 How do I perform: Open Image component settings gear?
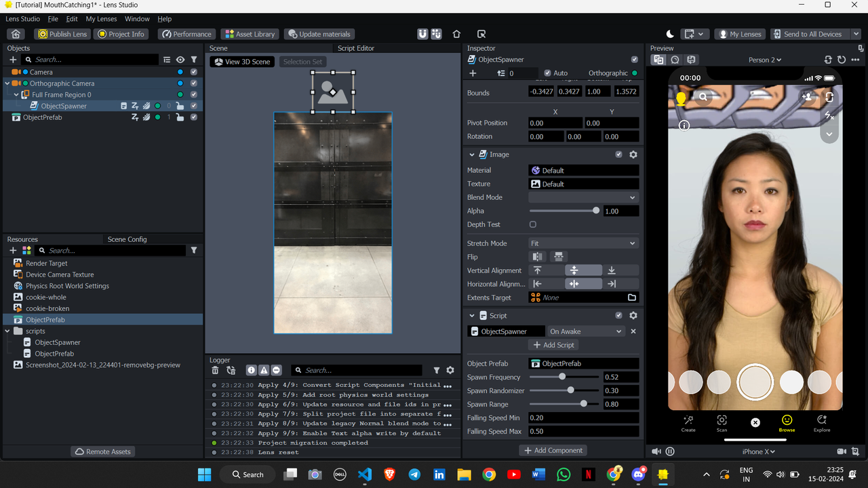(x=633, y=155)
